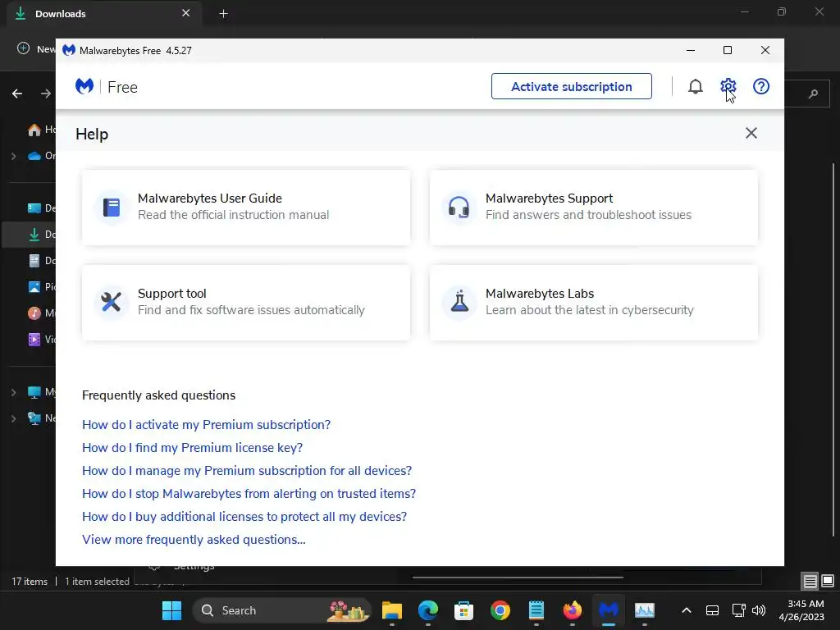Click the network tray icon
This screenshot has height=630, width=840.
point(739,610)
